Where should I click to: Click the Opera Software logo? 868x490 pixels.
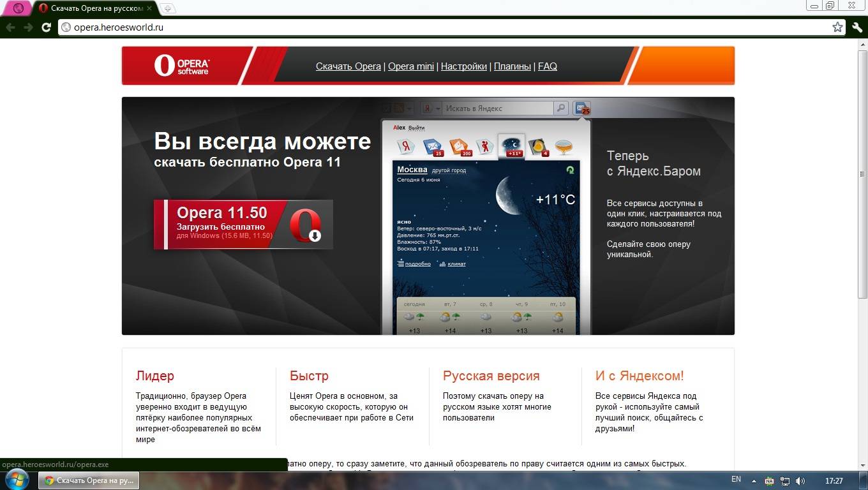182,65
